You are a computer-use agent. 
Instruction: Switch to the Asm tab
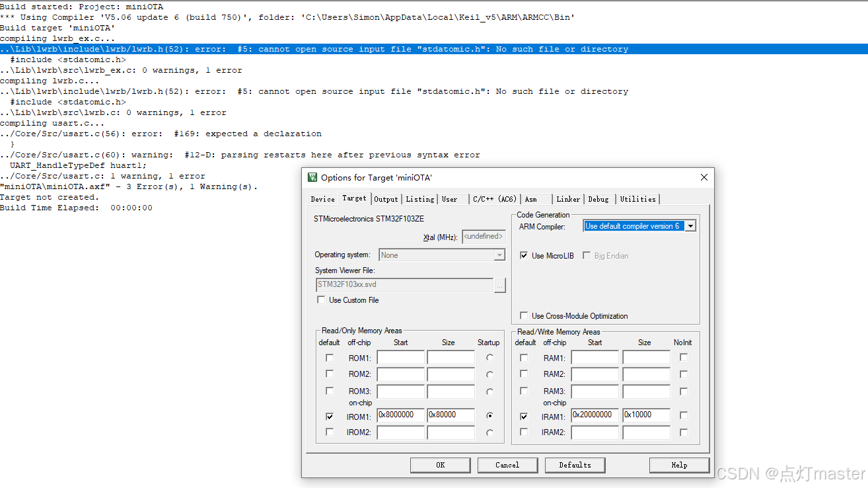pyautogui.click(x=530, y=199)
